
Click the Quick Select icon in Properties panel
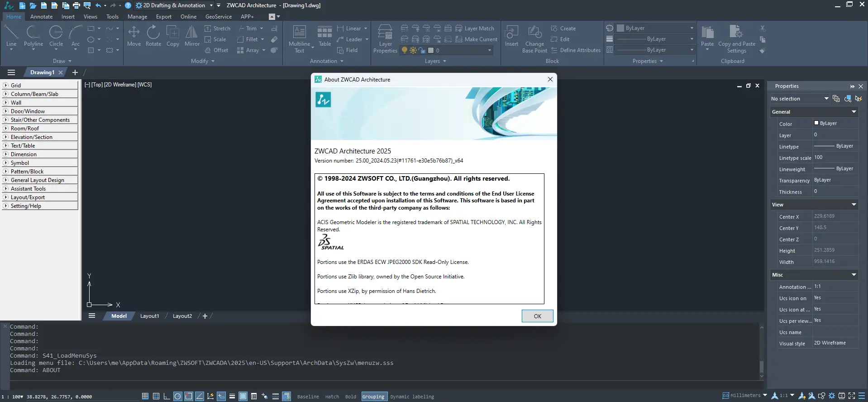[858, 99]
